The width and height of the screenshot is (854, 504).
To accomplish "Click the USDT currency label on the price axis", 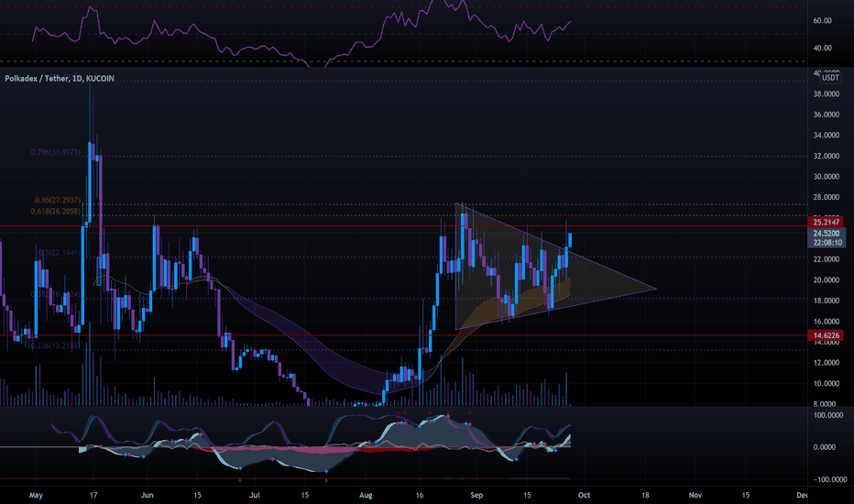I will (830, 78).
